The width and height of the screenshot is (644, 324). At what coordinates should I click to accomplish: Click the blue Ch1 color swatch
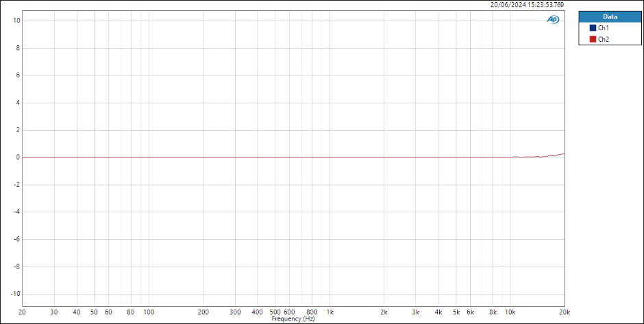[593, 28]
